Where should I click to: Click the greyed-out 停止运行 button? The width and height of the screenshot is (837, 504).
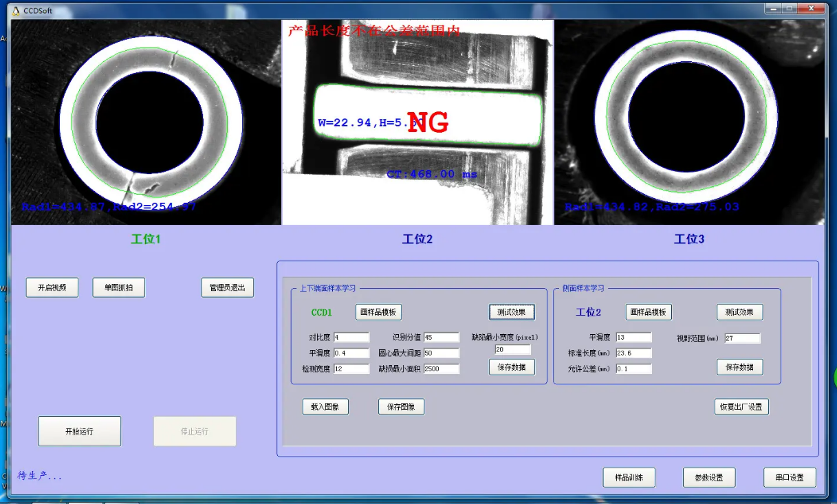coord(195,431)
